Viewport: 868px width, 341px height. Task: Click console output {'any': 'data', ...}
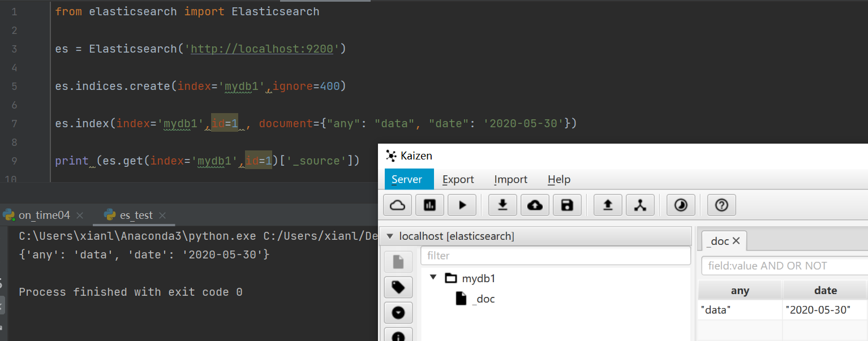144,254
